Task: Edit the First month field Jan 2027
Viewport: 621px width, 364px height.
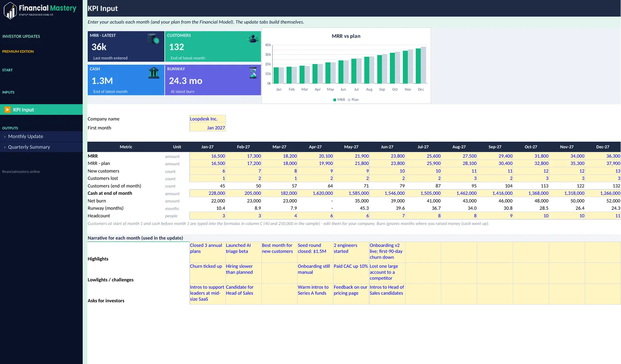Action: [207, 128]
